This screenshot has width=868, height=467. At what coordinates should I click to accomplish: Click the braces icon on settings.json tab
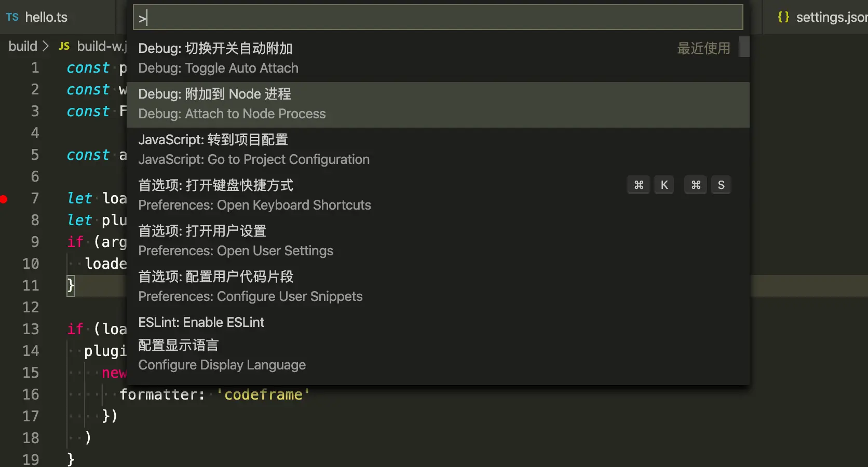click(x=783, y=17)
